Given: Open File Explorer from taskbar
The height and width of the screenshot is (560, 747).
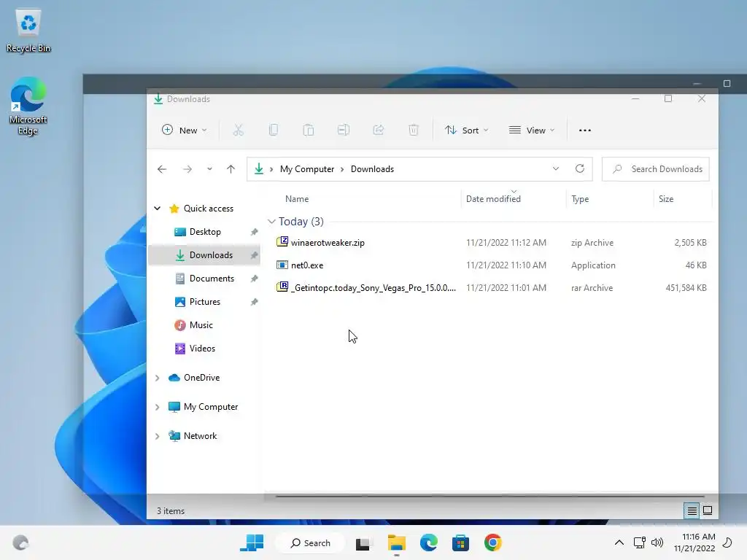Looking at the screenshot, I should coord(396,542).
